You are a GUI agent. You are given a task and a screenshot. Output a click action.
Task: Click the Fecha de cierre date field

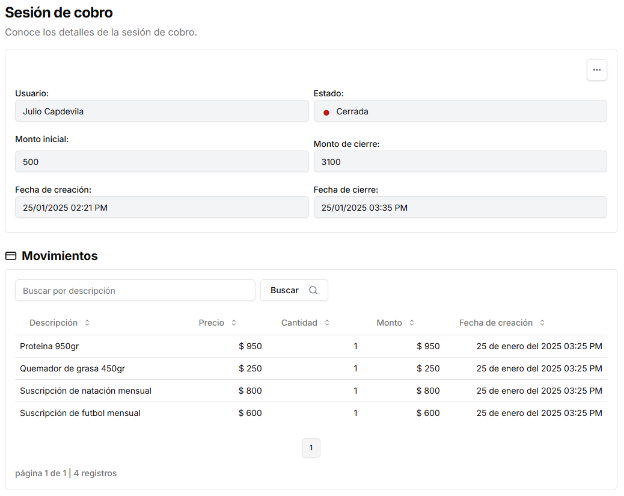[x=460, y=207]
